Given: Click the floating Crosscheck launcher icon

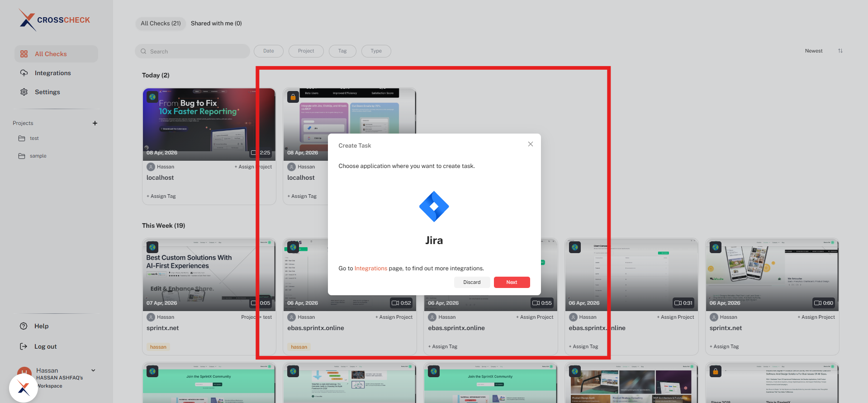Looking at the screenshot, I should [24, 388].
